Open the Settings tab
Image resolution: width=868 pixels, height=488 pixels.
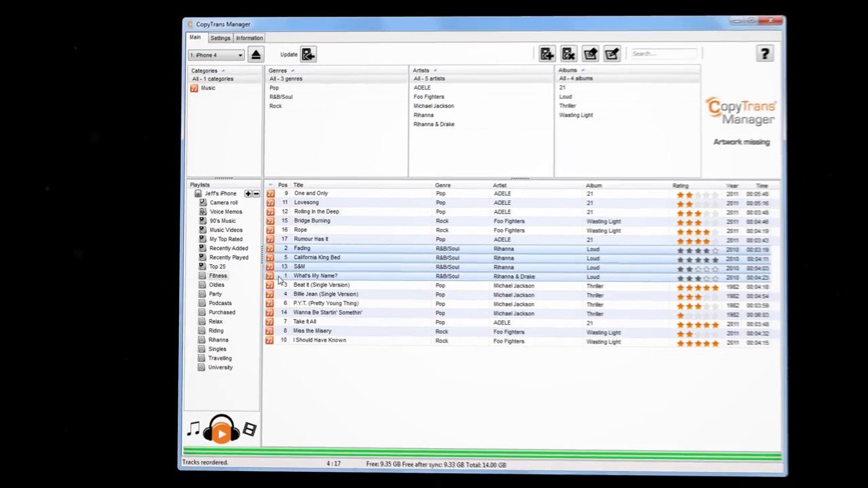220,38
